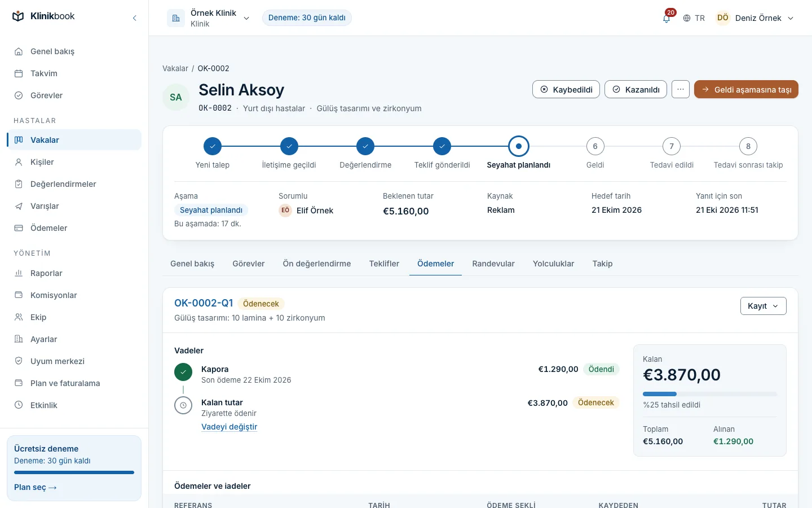Open Görevler from the sidebar
The width and height of the screenshot is (812, 508).
pos(74,95)
